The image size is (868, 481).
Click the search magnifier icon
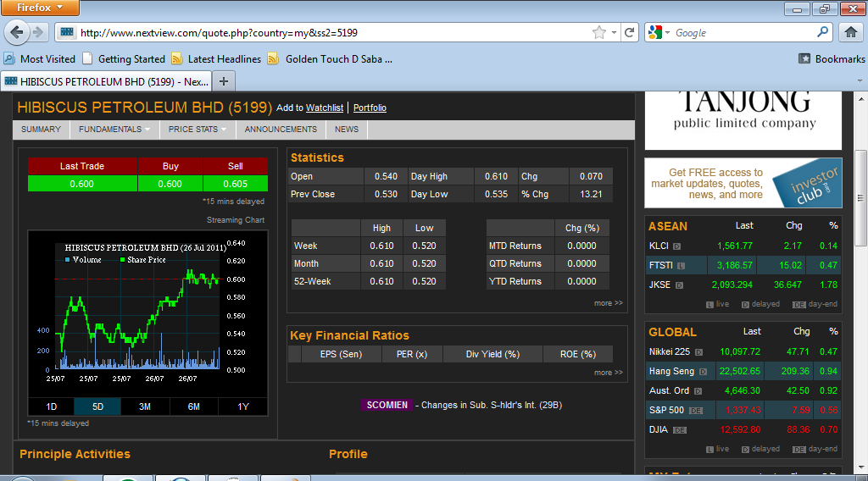pos(822,32)
